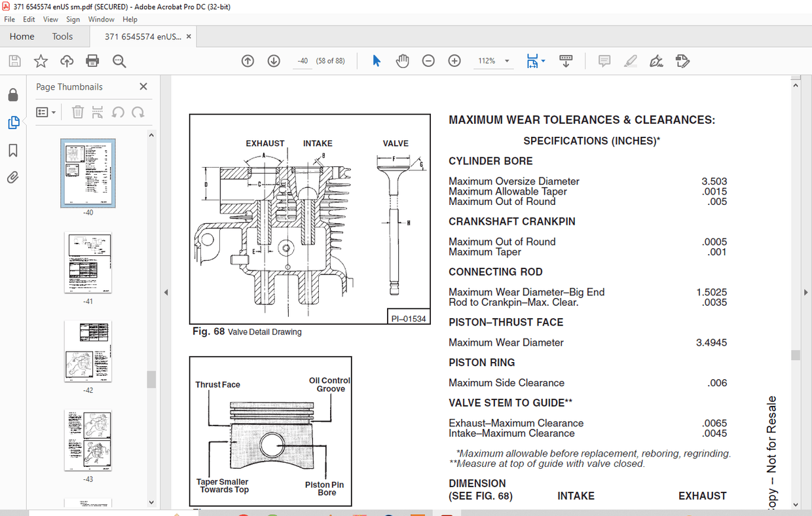Click the zoom out minus button

(x=428, y=60)
